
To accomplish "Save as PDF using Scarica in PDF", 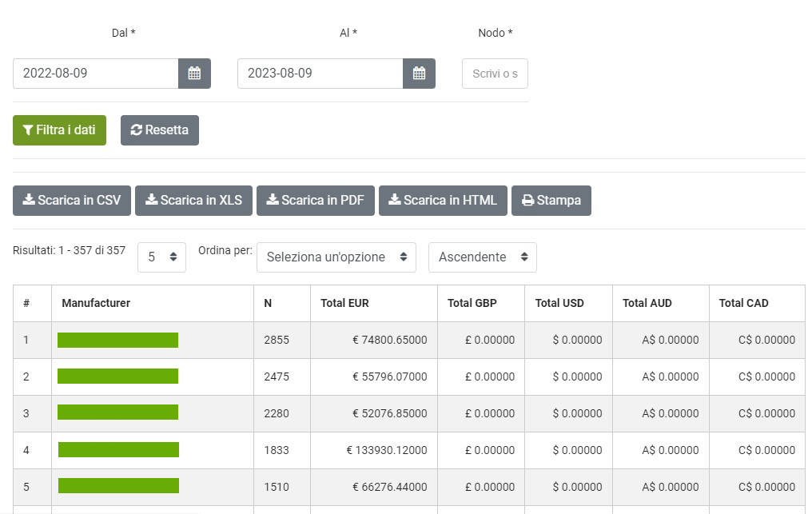I will (x=316, y=201).
